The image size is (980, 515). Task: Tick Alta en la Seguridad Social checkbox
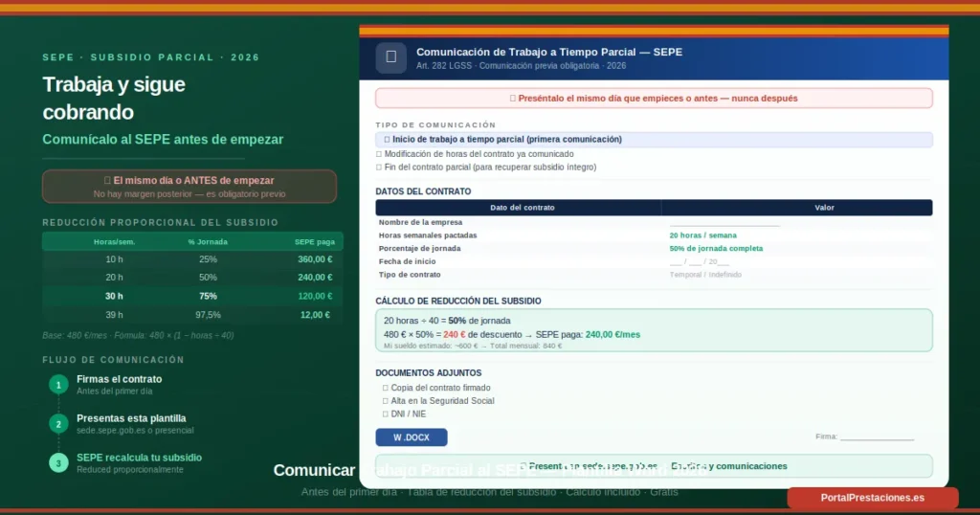coord(386,401)
